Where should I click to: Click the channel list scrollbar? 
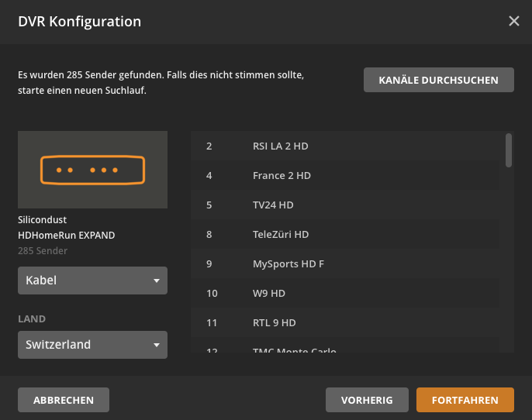[x=509, y=150]
